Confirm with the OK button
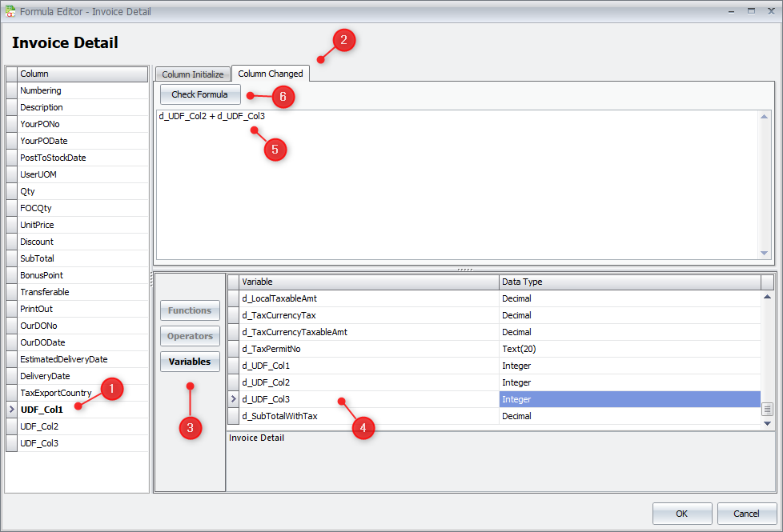The height and width of the screenshot is (532, 783). pos(681,514)
